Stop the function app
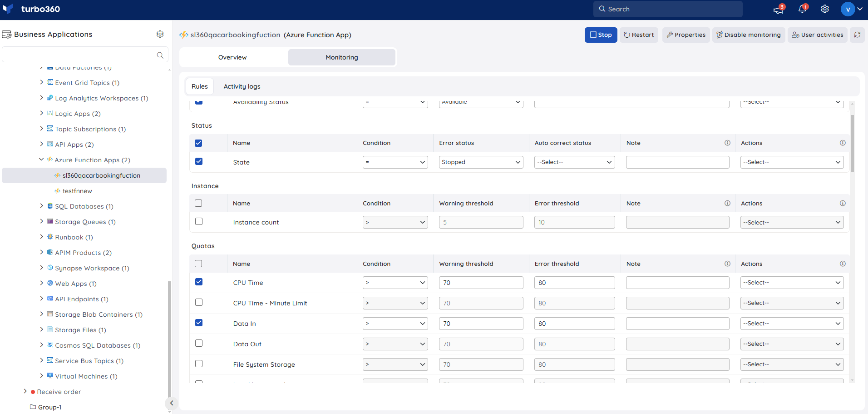The width and height of the screenshot is (868, 414). (601, 35)
